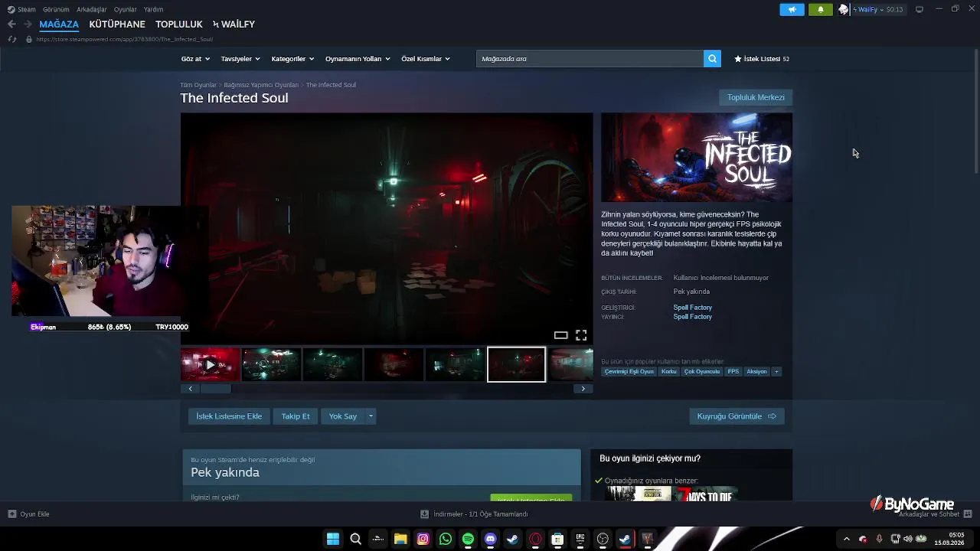
Task: Toggle theater mode on the media viewer
Action: tap(560, 335)
